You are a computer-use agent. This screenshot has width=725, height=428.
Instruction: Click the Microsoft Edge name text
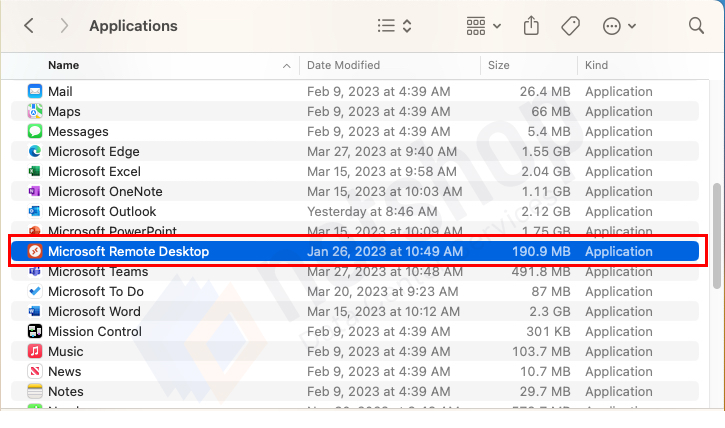pyautogui.click(x=93, y=152)
